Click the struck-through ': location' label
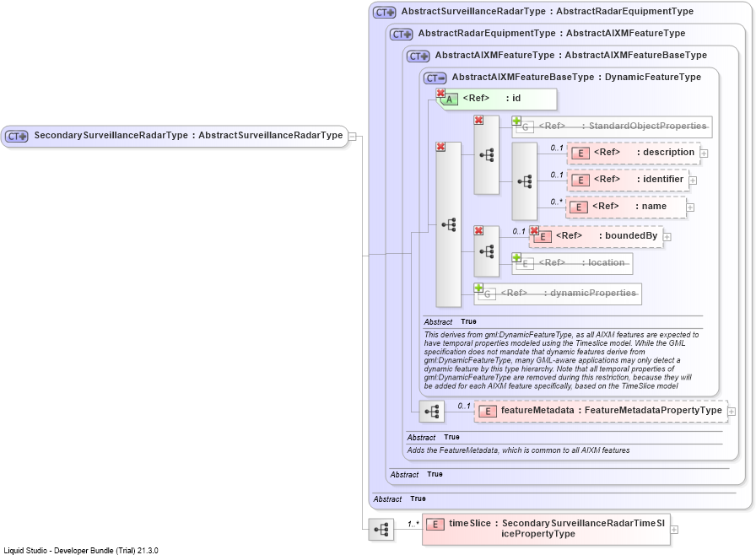756x555 pixels. click(603, 262)
